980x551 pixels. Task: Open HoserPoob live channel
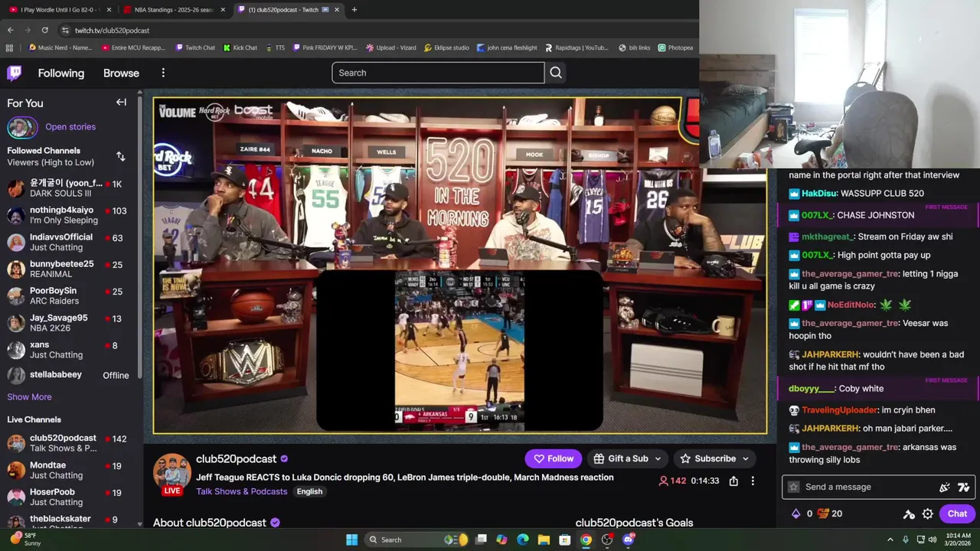[x=70, y=497]
